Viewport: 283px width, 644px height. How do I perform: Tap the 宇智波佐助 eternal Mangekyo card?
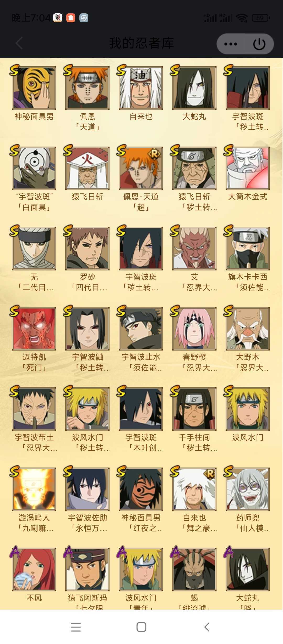(x=88, y=489)
